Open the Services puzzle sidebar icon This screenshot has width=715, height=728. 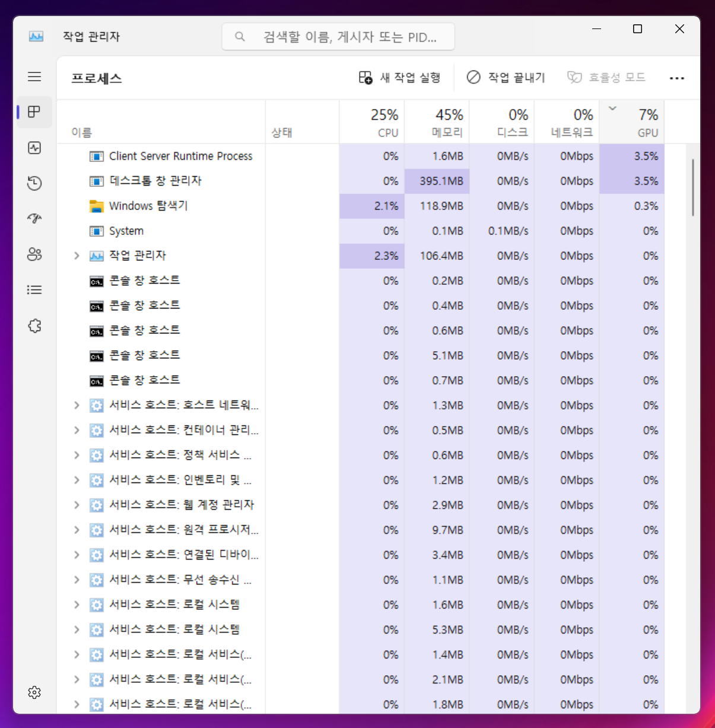click(x=34, y=326)
